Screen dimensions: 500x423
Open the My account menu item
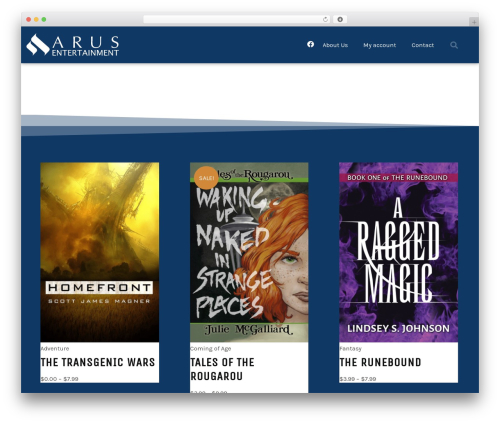(380, 45)
